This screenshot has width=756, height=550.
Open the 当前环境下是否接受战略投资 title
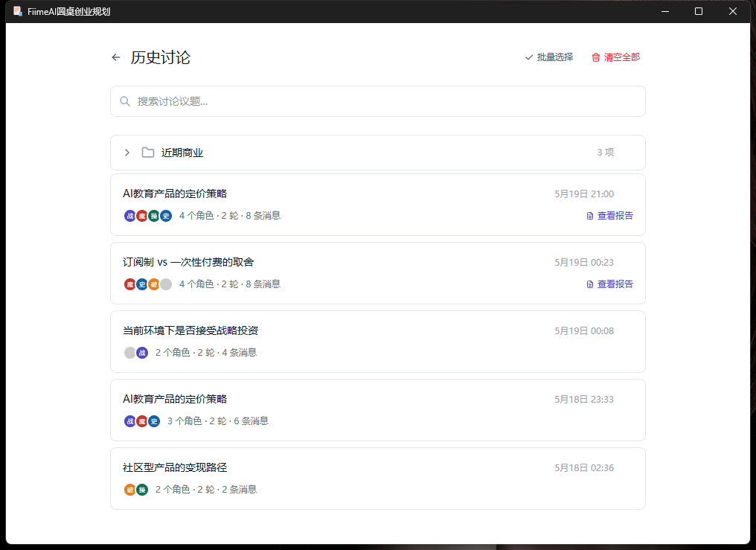tap(190, 330)
